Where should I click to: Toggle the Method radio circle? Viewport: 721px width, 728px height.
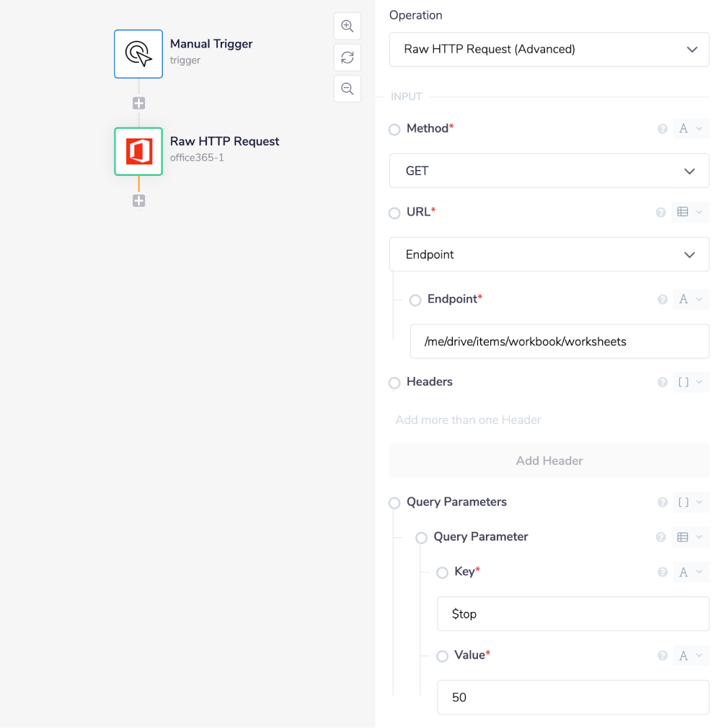pos(394,130)
